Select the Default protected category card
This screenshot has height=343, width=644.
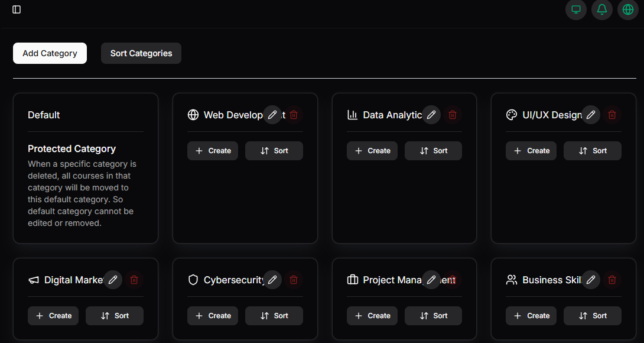(x=85, y=168)
